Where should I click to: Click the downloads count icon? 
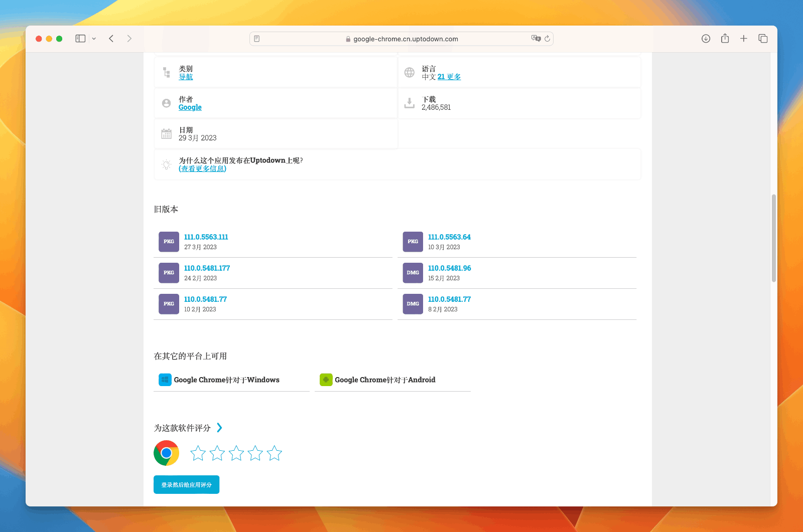410,103
